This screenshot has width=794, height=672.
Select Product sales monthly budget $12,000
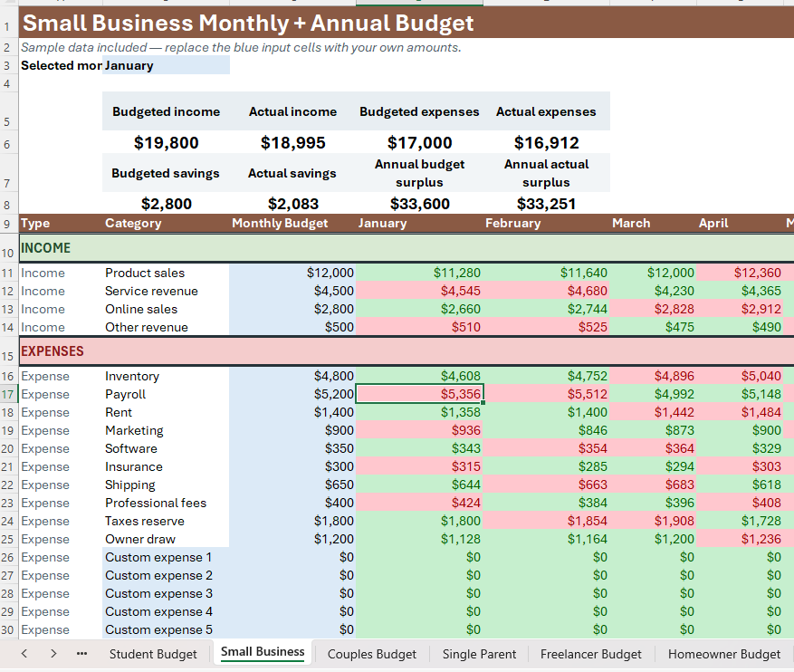tap(292, 273)
